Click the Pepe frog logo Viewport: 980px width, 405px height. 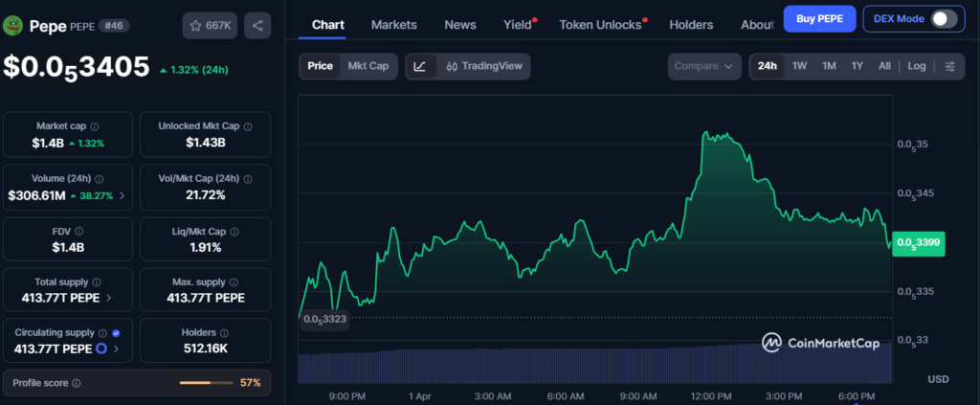13,26
